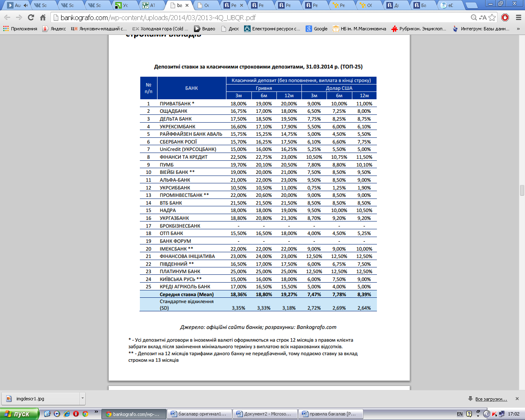
Task: Click the red extension icon in toolbar
Action: pyautogui.click(x=505, y=18)
